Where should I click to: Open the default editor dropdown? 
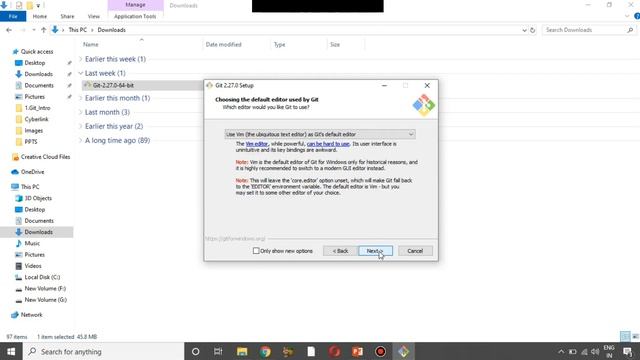(320, 134)
